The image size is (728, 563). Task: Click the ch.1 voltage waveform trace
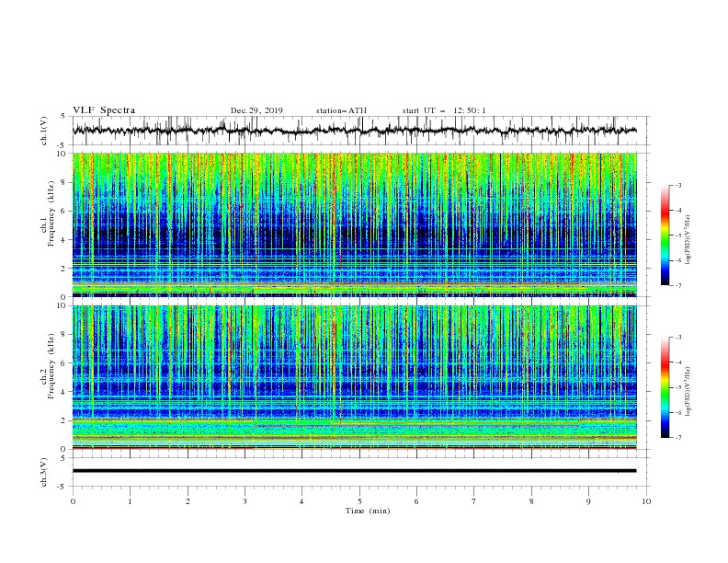coord(355,131)
